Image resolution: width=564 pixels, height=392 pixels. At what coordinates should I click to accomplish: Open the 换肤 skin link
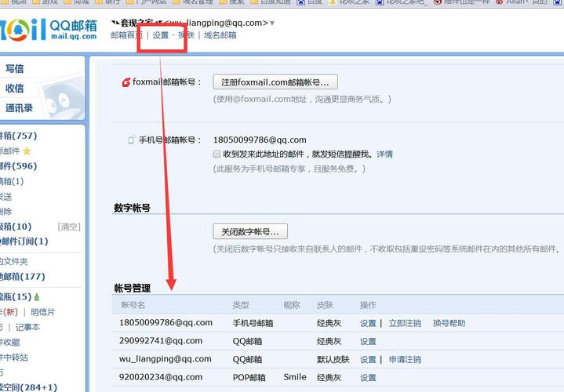(187, 35)
